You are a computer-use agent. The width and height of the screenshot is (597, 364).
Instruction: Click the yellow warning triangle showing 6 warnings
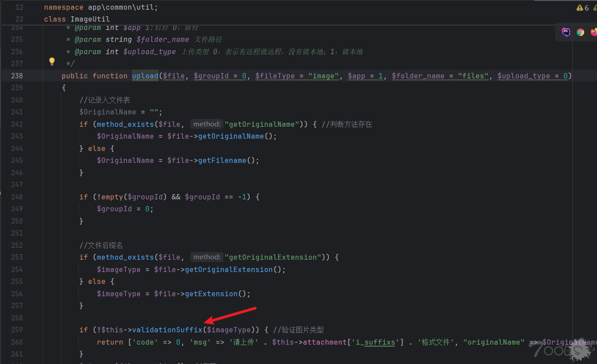tap(580, 7)
